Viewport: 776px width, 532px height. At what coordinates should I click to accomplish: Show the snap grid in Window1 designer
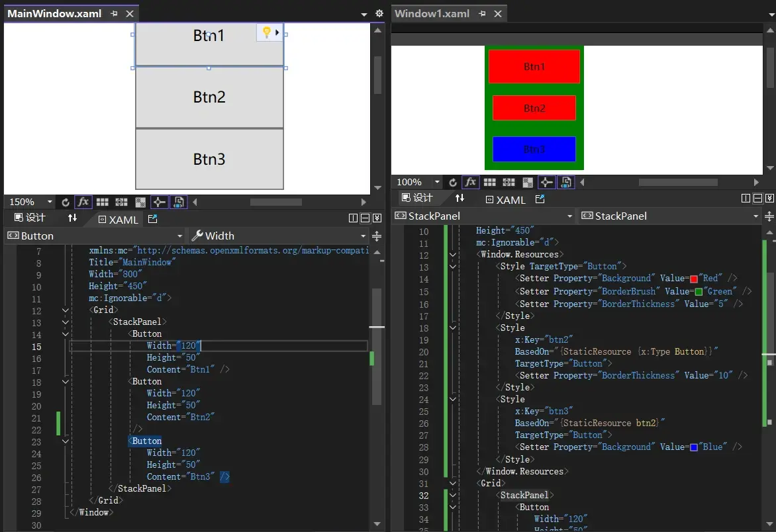[x=490, y=183]
